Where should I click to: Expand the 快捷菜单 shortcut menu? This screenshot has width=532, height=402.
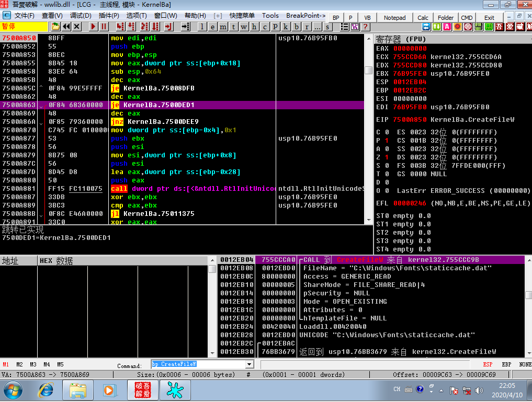pyautogui.click(x=242, y=16)
